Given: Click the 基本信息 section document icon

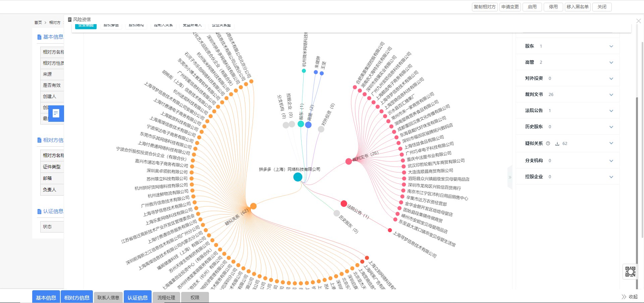Looking at the screenshot, I should point(39,37).
